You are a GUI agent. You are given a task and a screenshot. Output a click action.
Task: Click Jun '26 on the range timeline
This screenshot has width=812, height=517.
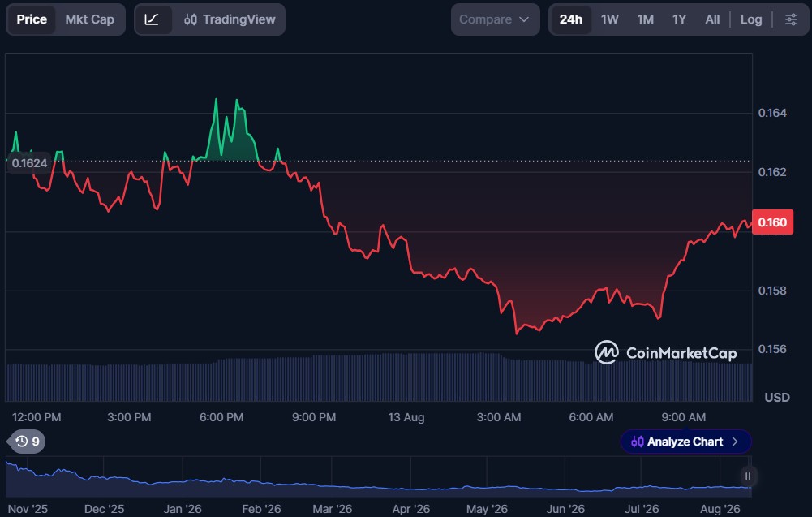click(565, 509)
